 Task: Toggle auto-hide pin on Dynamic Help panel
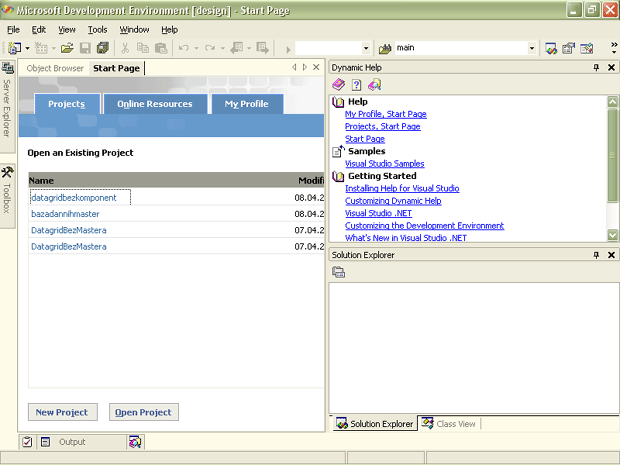tap(596, 68)
